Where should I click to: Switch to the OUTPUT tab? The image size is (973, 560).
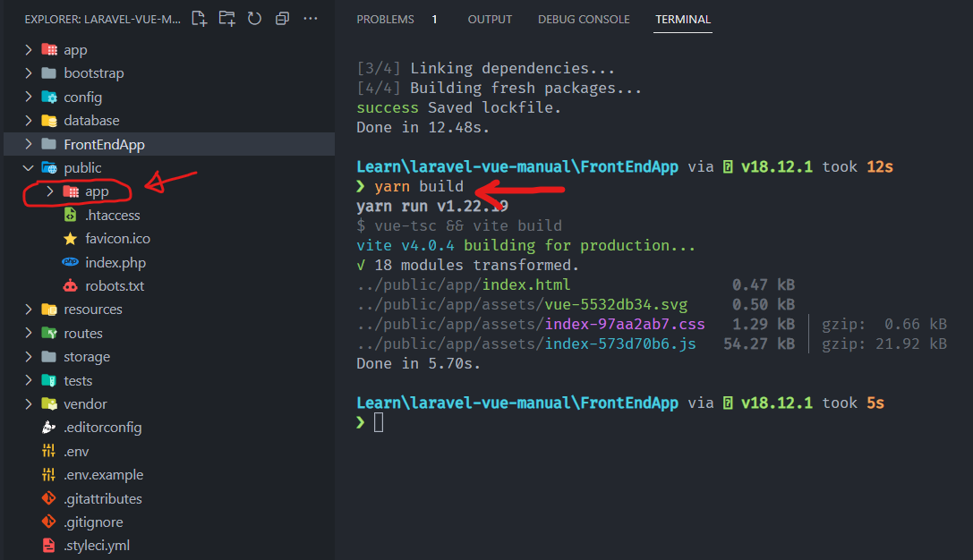click(489, 19)
